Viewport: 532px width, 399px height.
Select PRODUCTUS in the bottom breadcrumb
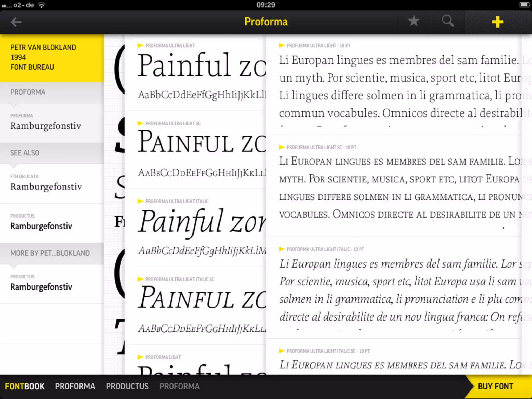[127, 386]
